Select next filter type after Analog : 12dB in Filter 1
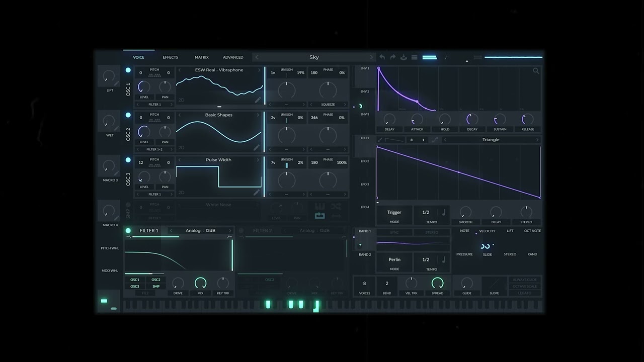The width and height of the screenshot is (644, 362). tap(230, 231)
